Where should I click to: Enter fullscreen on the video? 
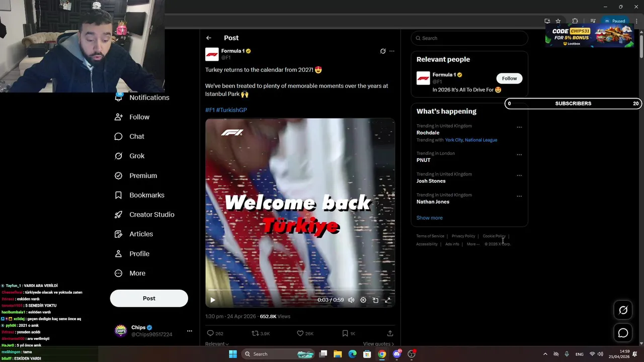(x=388, y=300)
